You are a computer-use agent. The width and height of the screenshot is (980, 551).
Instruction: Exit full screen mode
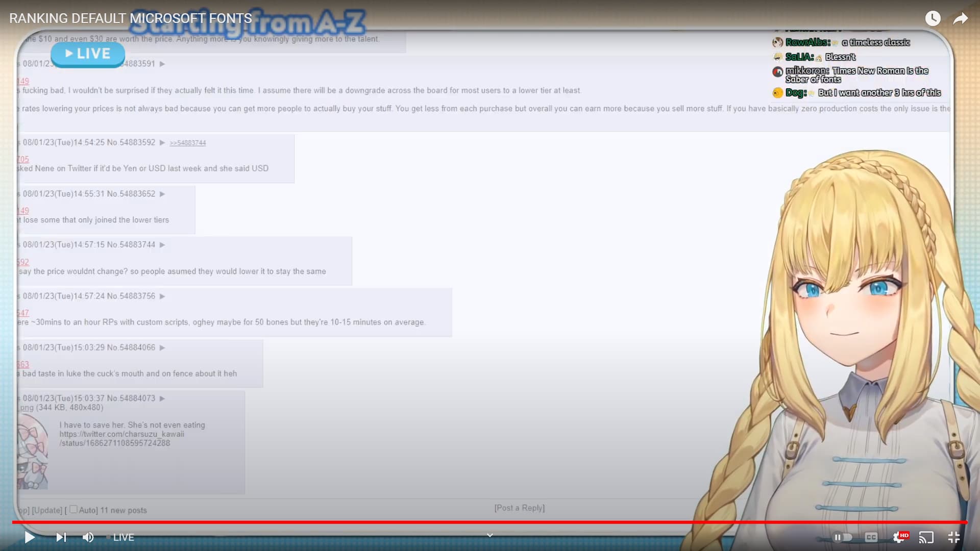[954, 537]
